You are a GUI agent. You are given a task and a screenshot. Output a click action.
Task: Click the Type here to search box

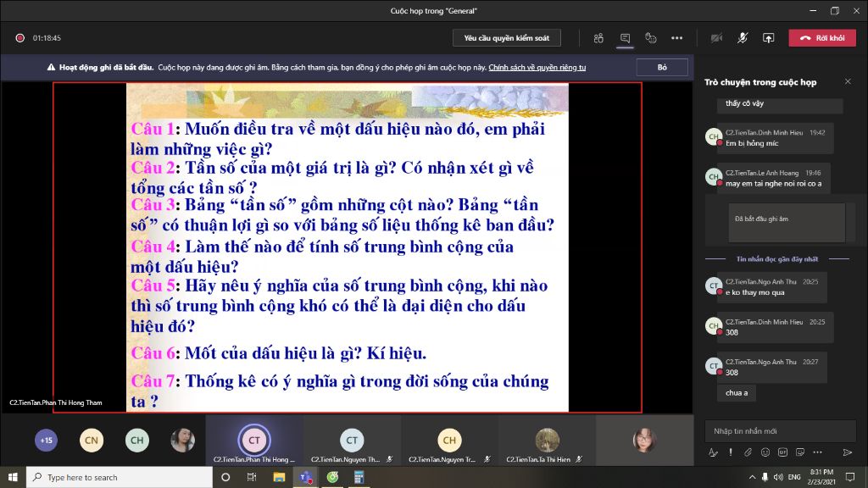coord(119,477)
